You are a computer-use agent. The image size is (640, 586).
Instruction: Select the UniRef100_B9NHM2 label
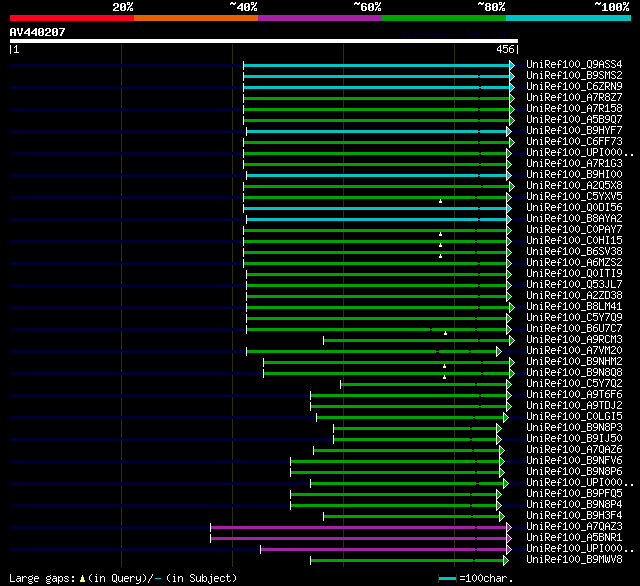(574, 362)
